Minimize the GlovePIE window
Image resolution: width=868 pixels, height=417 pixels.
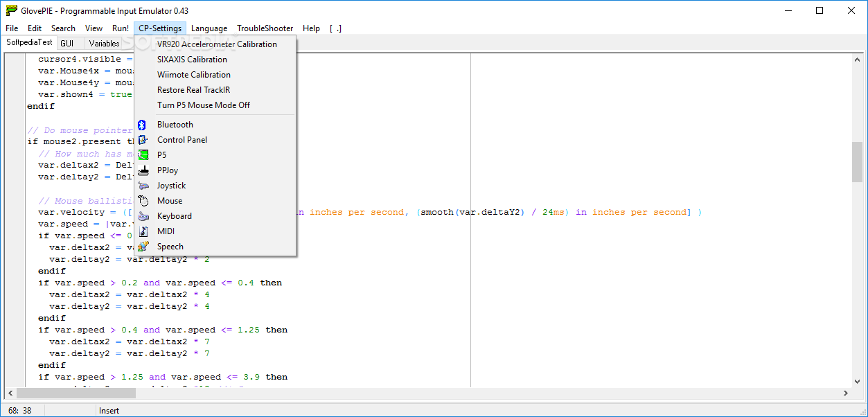788,10
